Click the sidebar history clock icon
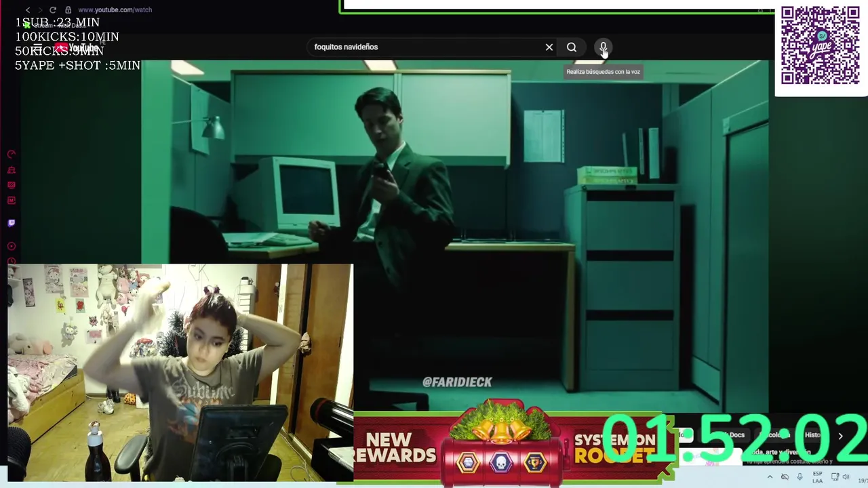The width and height of the screenshot is (868, 488). tap(12, 261)
